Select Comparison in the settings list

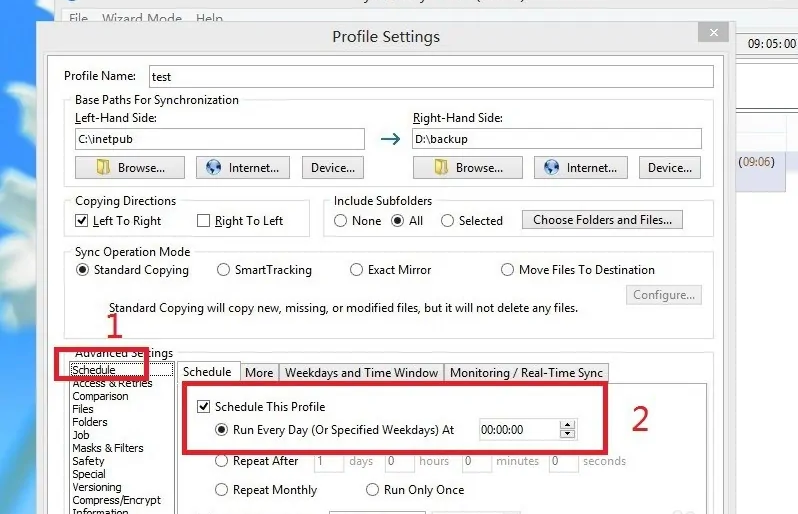pyautogui.click(x=100, y=396)
